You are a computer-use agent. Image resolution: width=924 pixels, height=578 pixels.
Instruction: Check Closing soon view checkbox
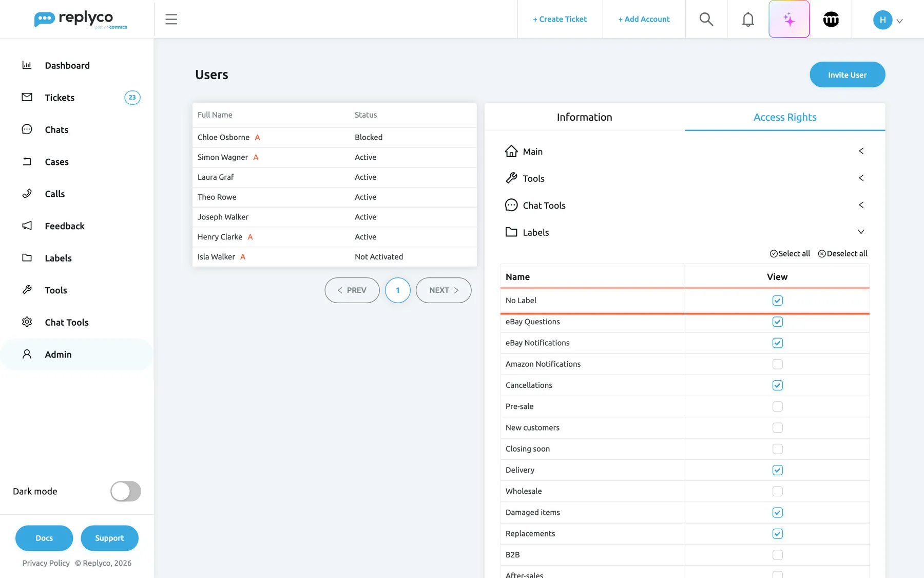coord(777,449)
